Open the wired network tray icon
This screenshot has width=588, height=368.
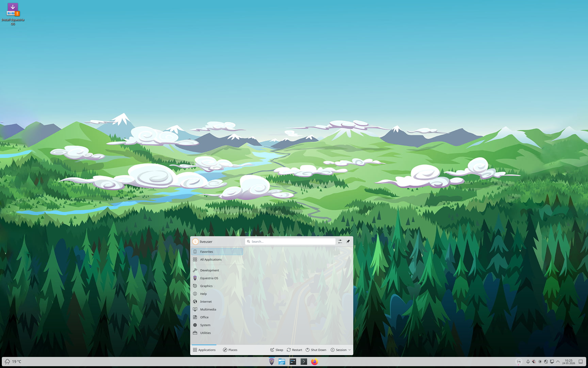click(x=552, y=361)
